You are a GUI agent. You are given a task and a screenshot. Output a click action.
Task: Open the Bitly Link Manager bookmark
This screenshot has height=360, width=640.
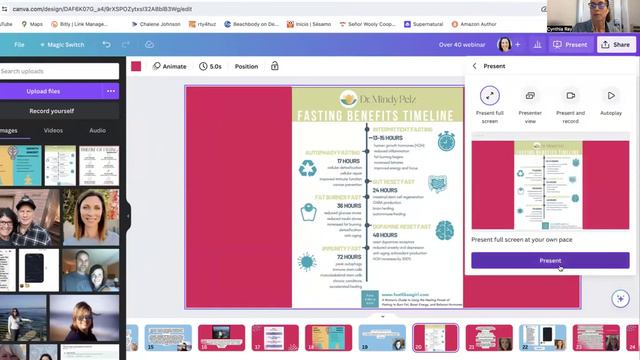79,24
